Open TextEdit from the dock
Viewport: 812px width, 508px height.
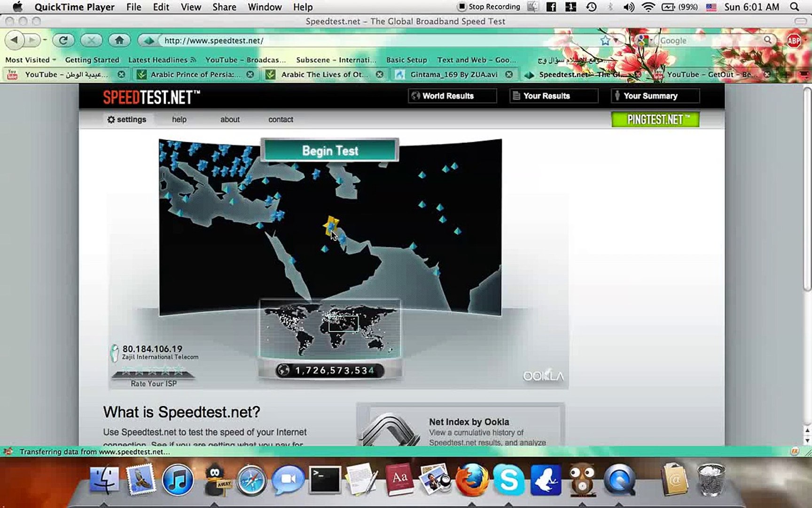click(x=361, y=480)
